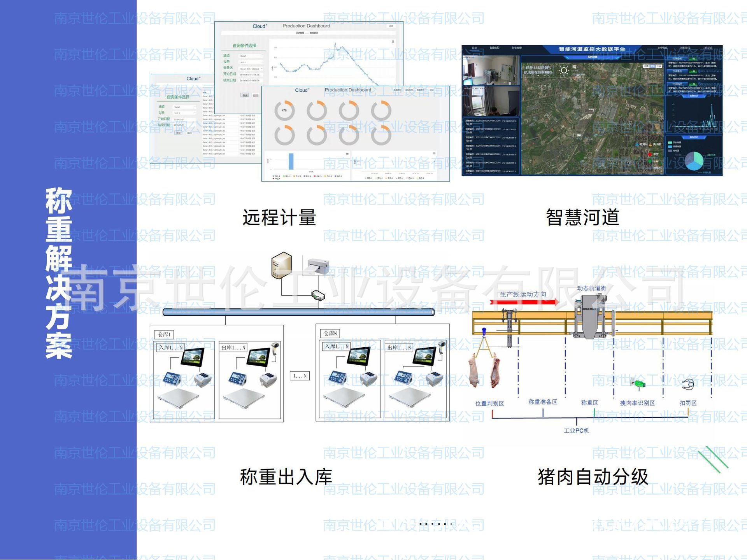Click the 开始日期 field in the top query panel
The width and height of the screenshot is (747, 560).
point(251,75)
